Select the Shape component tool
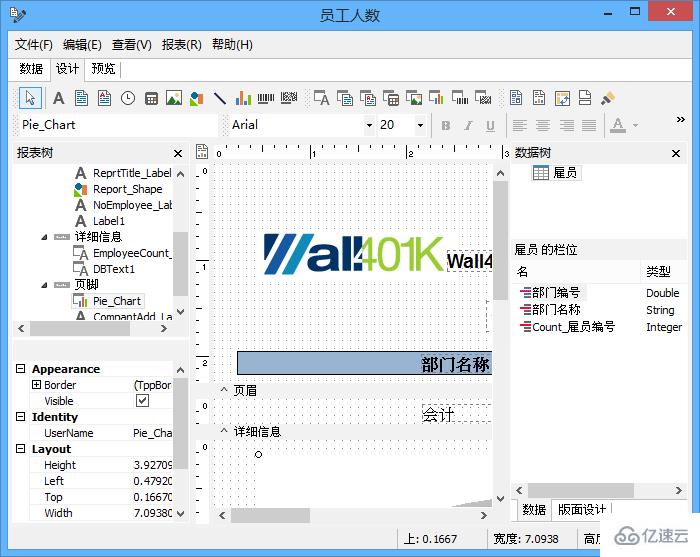Viewport: 700px width, 557px height. [x=196, y=98]
